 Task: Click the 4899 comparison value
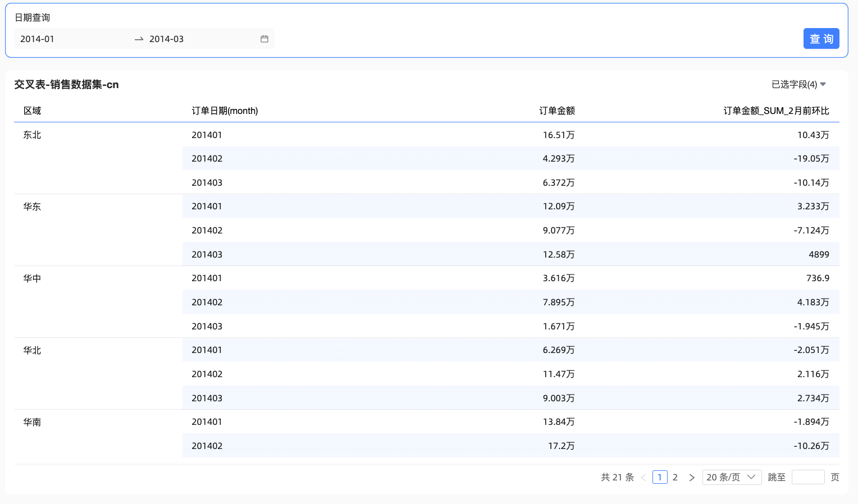(819, 254)
